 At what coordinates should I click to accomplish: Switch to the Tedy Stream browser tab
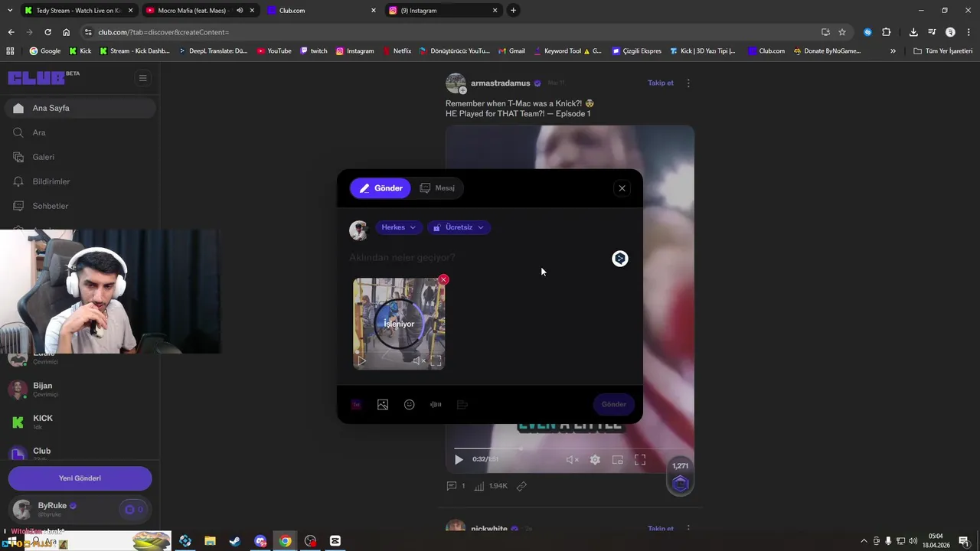point(77,11)
